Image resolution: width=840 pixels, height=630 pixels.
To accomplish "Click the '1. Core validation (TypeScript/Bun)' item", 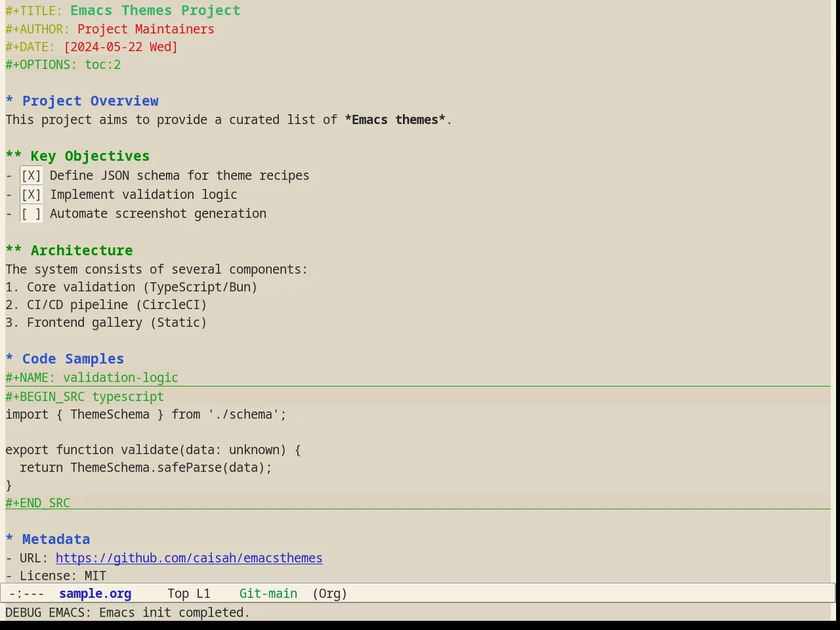I will [x=131, y=287].
